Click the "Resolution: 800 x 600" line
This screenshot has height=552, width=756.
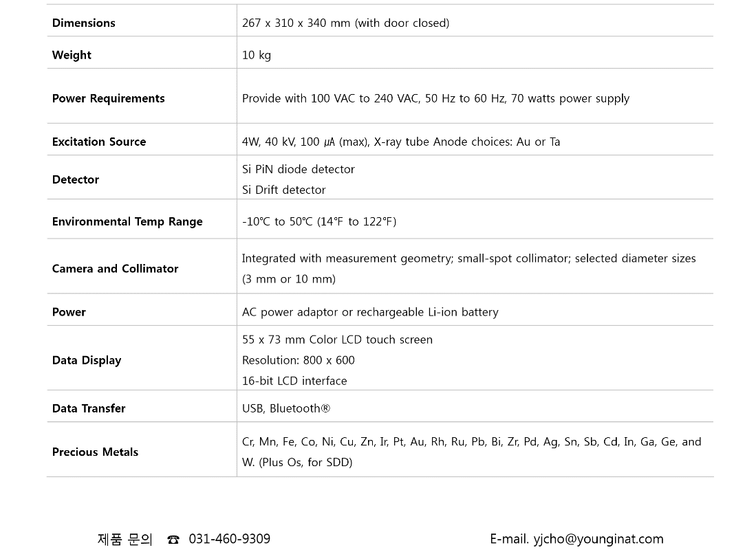[298, 360]
